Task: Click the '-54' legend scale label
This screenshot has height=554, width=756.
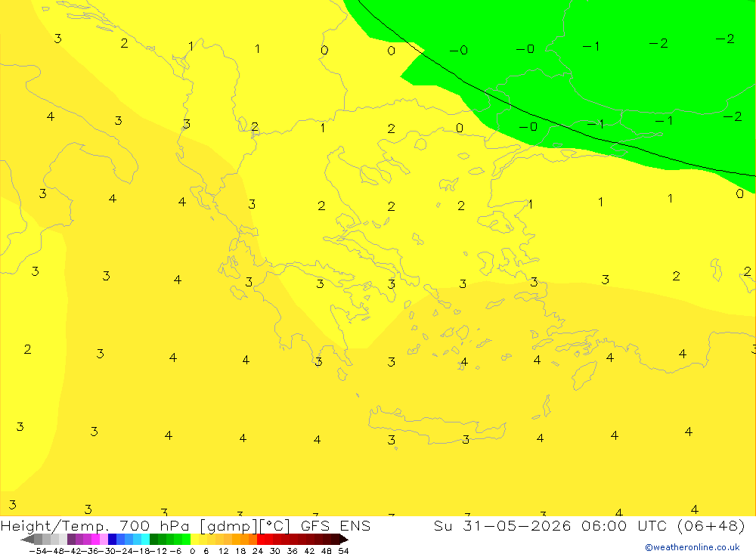Action: 38,551
